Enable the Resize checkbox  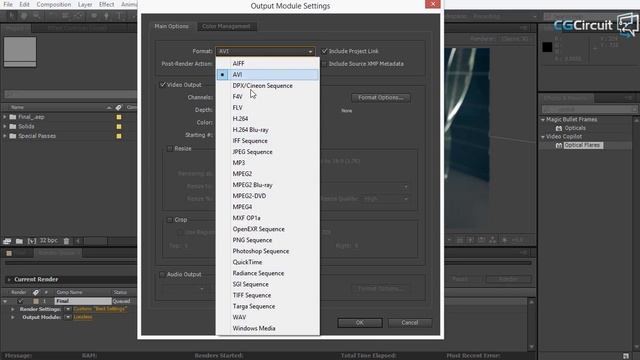point(170,149)
